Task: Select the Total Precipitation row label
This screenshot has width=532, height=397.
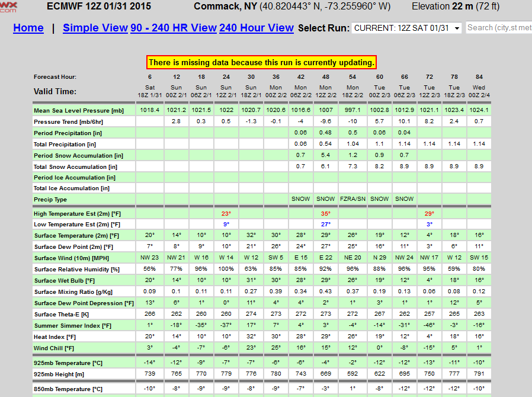Action: click(x=65, y=144)
